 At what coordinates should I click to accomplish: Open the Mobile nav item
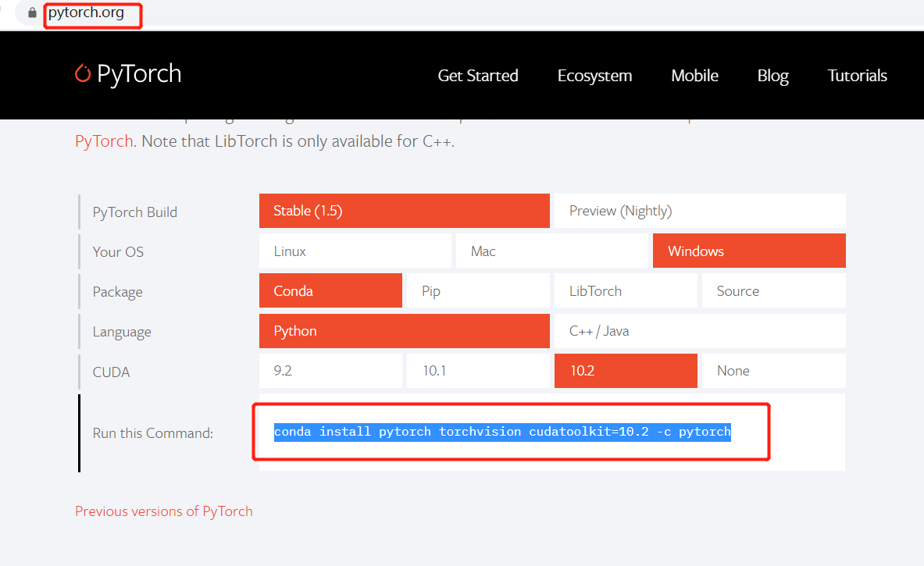tap(695, 76)
